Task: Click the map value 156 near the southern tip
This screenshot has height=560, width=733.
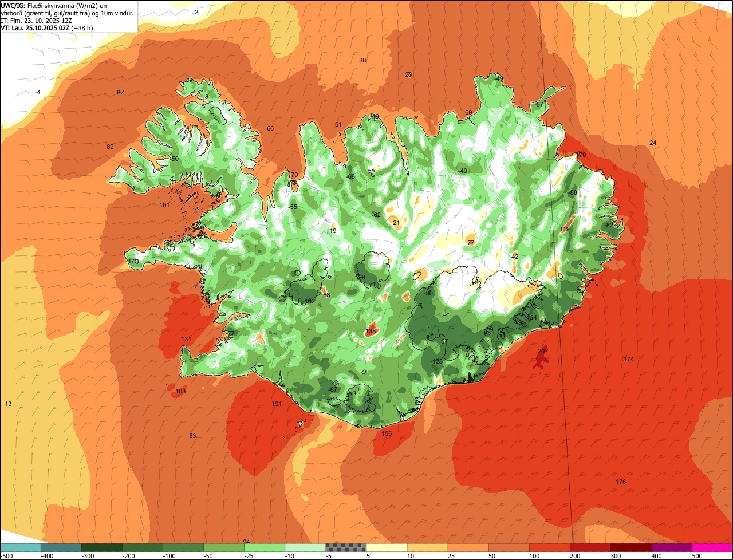Action: (x=387, y=433)
